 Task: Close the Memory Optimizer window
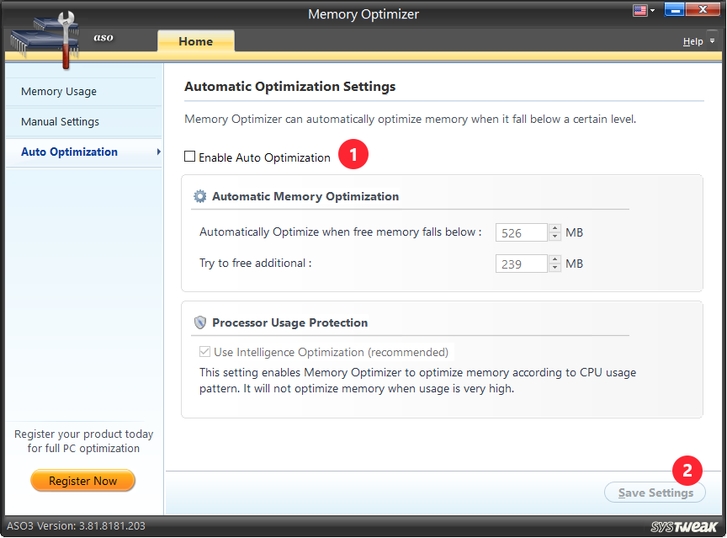click(703, 10)
